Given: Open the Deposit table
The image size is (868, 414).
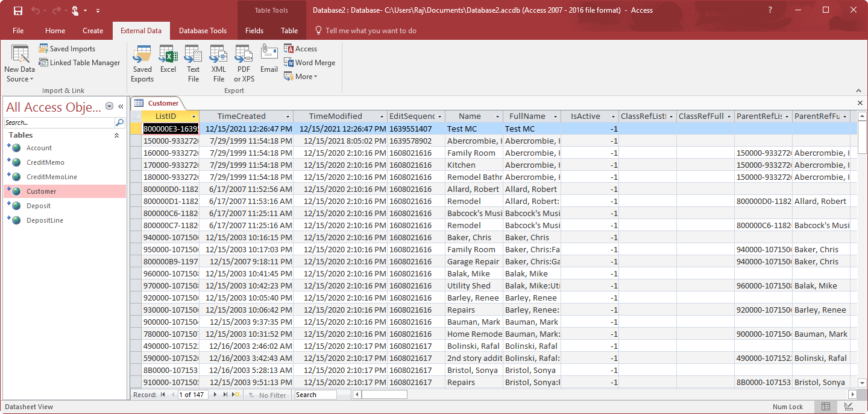Looking at the screenshot, I should click(65, 206).
